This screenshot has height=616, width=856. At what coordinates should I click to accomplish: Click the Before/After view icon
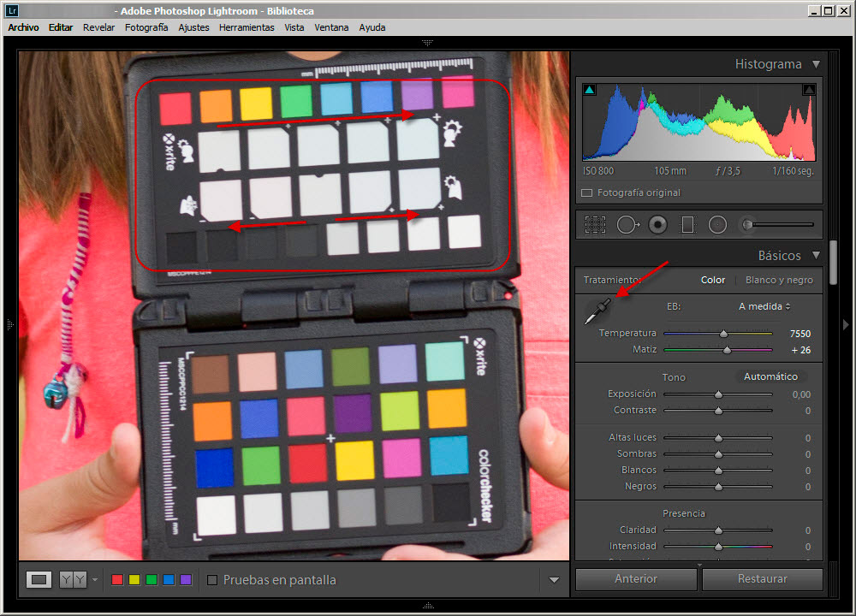click(70, 579)
